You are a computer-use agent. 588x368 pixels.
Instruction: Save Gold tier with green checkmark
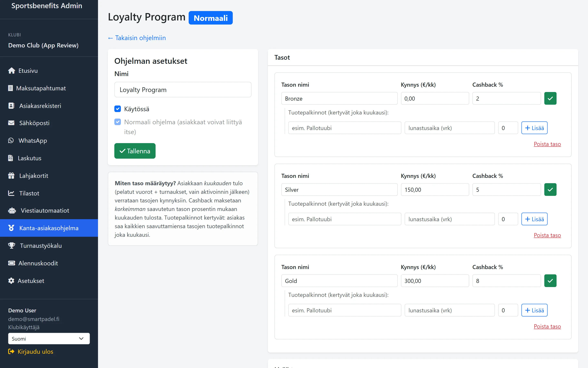pos(550,281)
